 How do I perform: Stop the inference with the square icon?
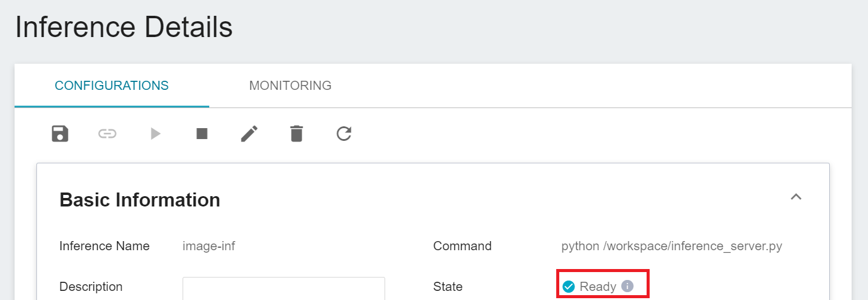(x=202, y=134)
